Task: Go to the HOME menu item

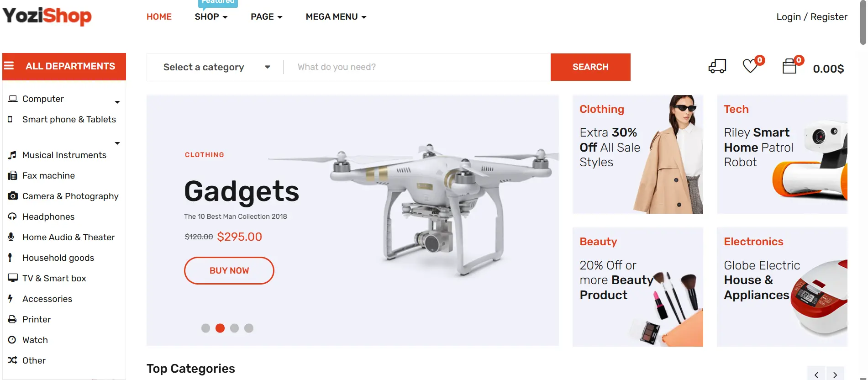Action: [159, 17]
